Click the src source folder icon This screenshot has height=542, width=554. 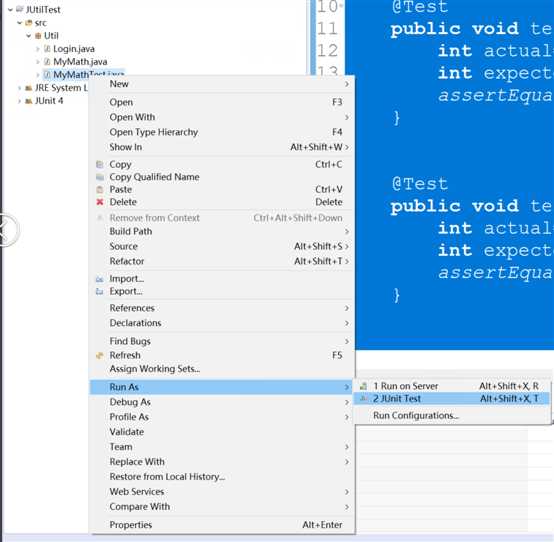tap(29, 23)
